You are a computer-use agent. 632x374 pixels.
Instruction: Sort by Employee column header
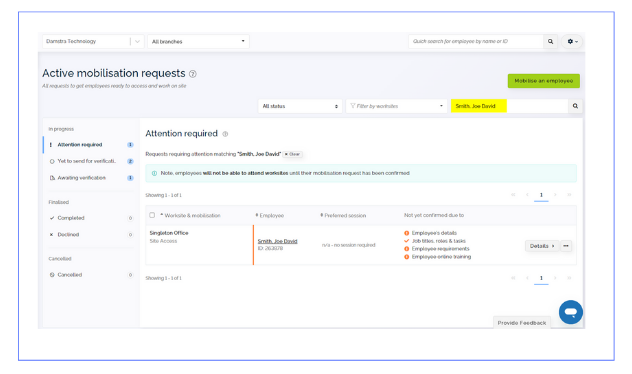[270, 216]
